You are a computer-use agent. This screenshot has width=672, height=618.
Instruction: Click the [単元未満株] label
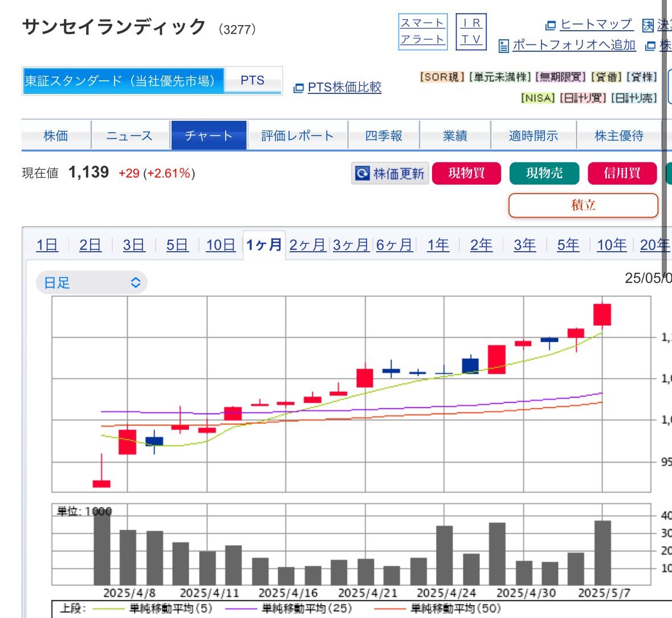tap(500, 77)
